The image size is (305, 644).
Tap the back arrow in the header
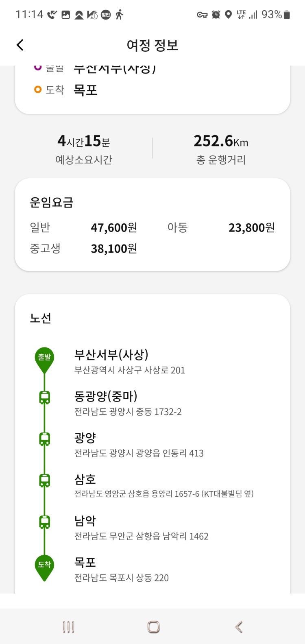point(20,45)
